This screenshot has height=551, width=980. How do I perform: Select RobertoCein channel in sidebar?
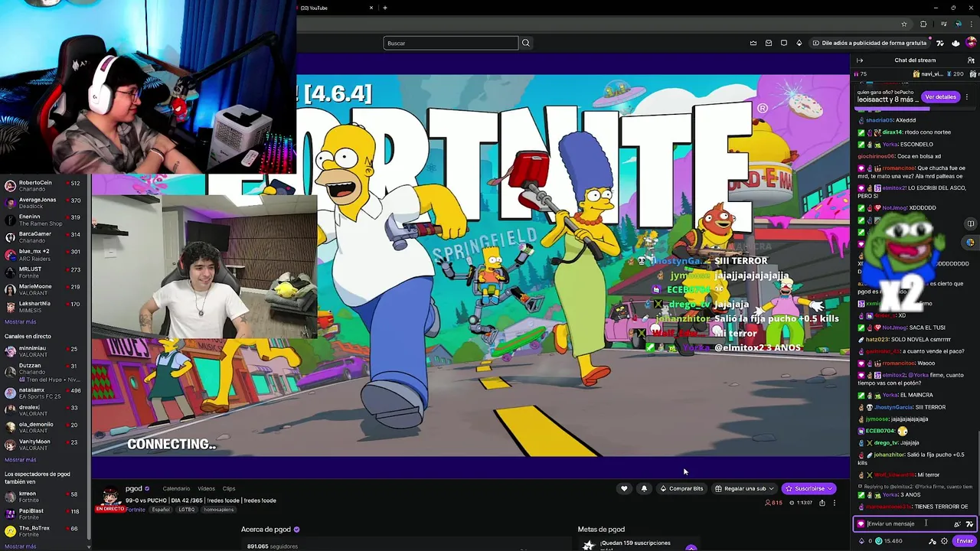(44, 186)
